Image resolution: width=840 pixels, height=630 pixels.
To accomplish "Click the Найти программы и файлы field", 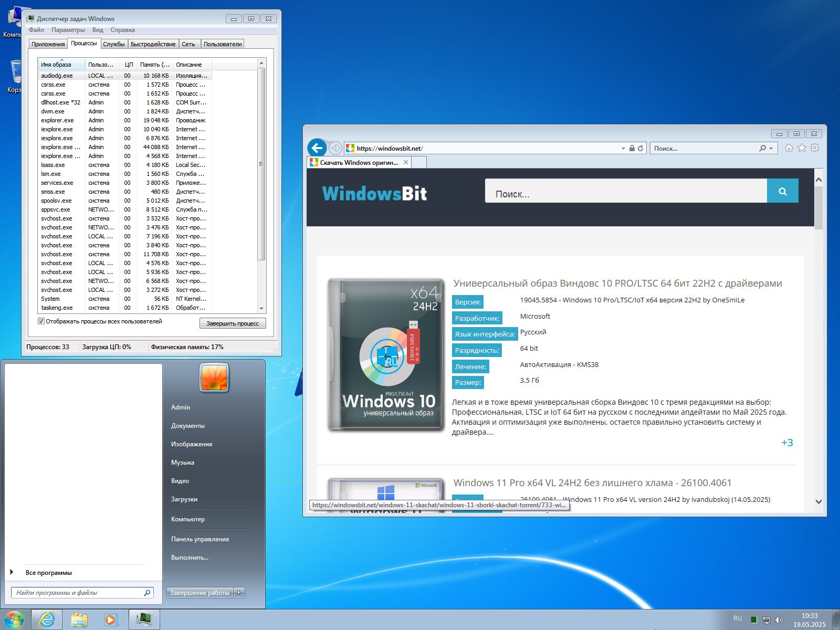I will [82, 593].
